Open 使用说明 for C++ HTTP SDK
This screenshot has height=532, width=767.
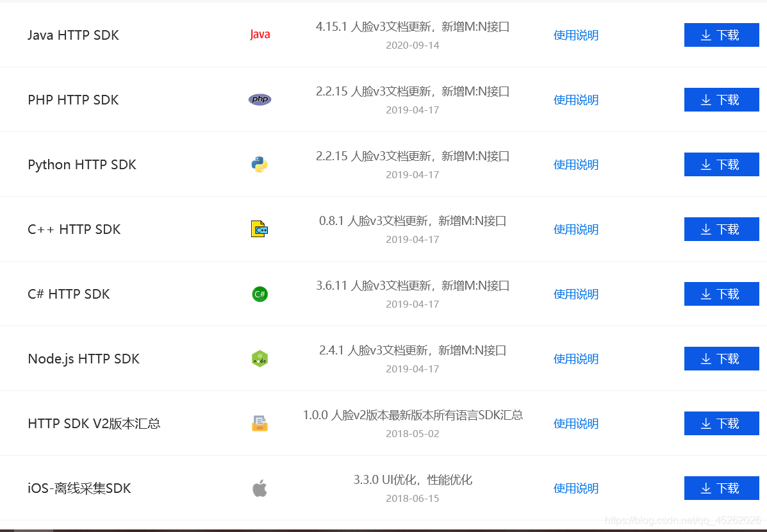point(576,229)
